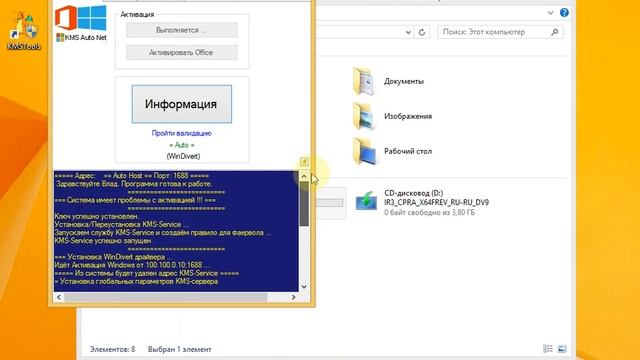
Task: Switch Explorer to details view icon
Action: click(548, 349)
